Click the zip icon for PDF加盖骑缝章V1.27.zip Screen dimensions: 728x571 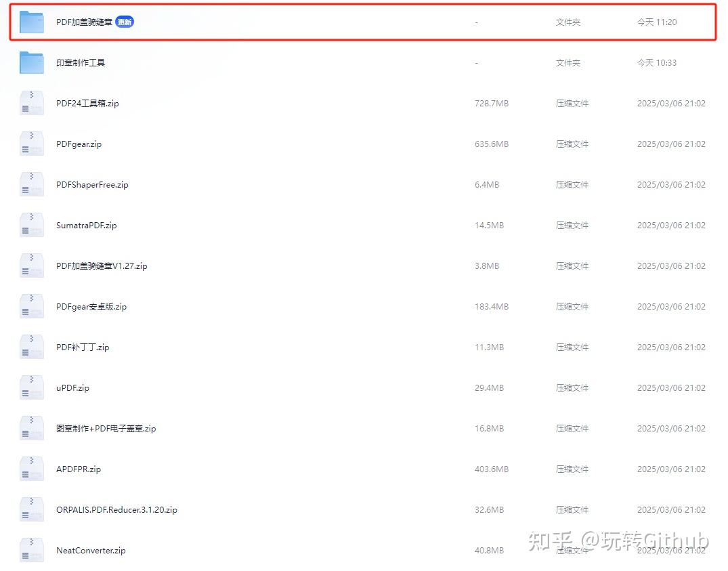click(x=32, y=266)
